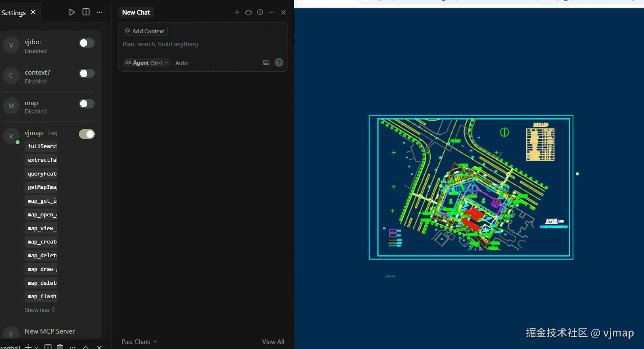Click the cloud sync icon in the chat panel
The height and width of the screenshot is (349, 644).
[248, 12]
